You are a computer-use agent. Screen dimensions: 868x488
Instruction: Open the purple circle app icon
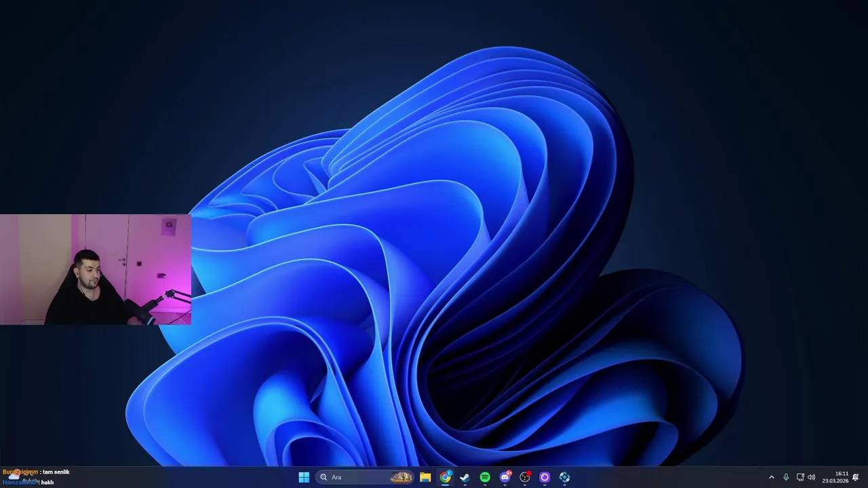coord(545,477)
